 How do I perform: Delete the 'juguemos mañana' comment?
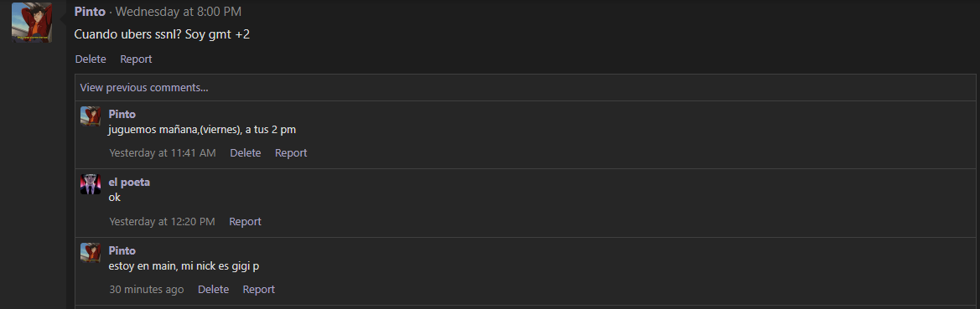[x=246, y=153]
